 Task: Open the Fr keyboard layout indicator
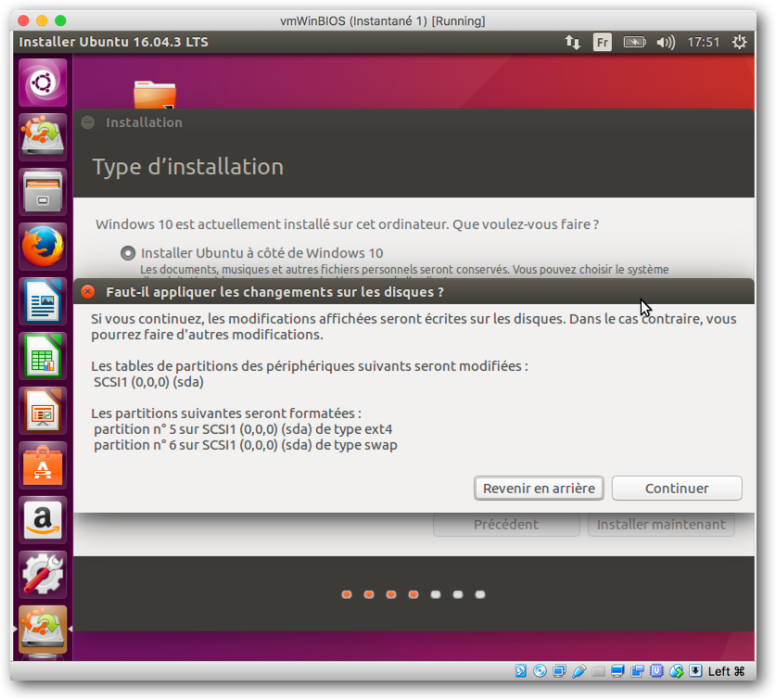click(x=603, y=42)
